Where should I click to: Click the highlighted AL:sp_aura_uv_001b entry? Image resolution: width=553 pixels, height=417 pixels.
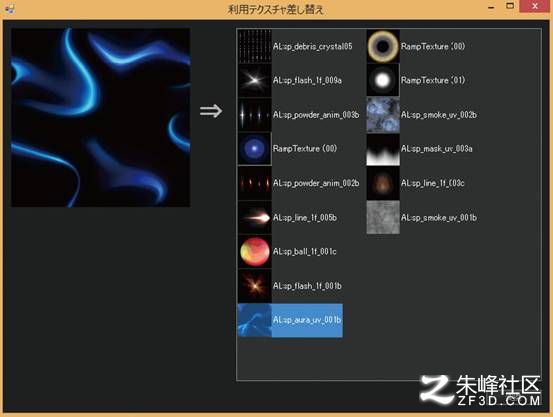[290, 320]
